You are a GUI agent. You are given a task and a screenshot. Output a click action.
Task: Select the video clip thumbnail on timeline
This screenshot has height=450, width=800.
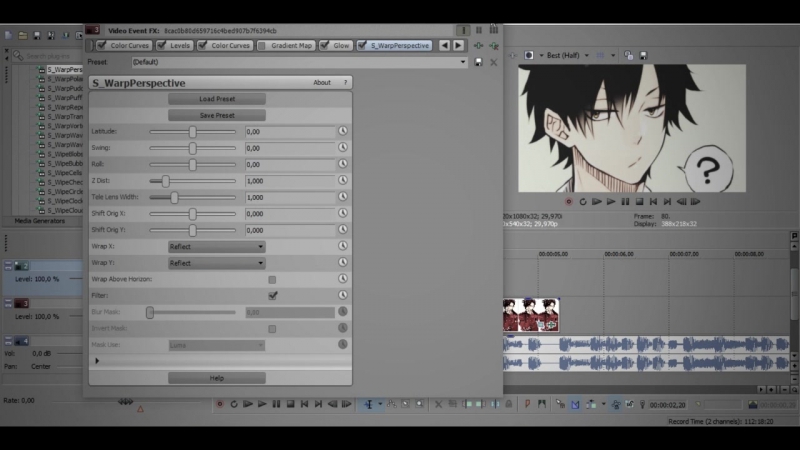[x=531, y=315]
